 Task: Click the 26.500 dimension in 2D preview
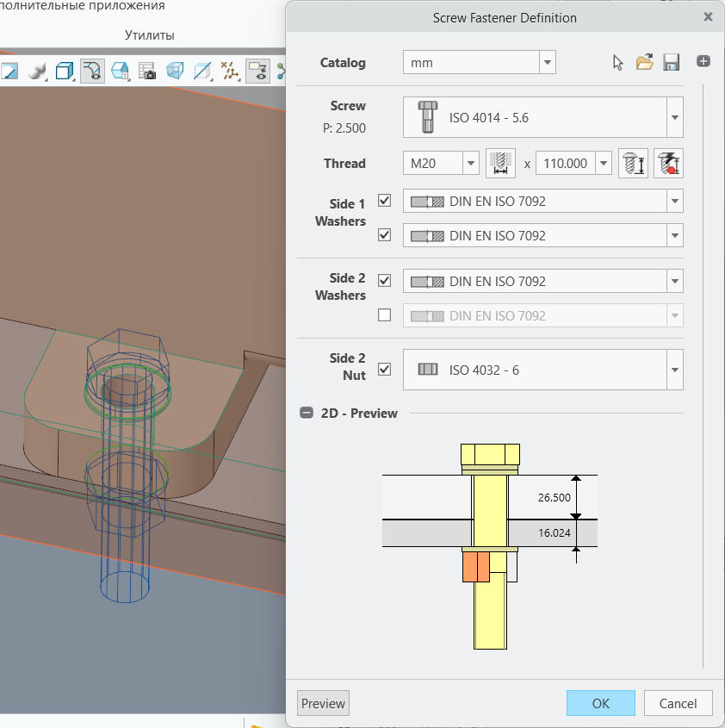pos(555,498)
